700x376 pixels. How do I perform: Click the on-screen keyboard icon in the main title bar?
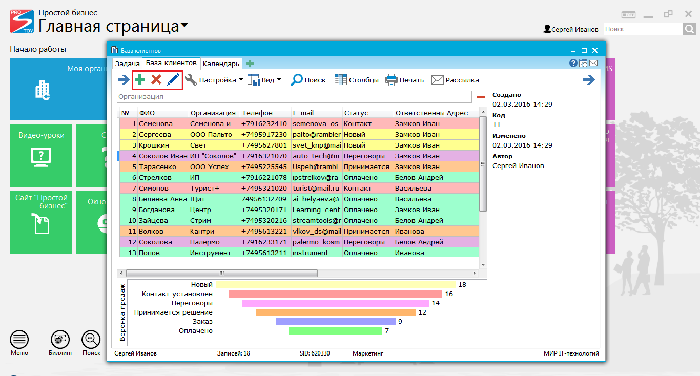click(x=628, y=14)
